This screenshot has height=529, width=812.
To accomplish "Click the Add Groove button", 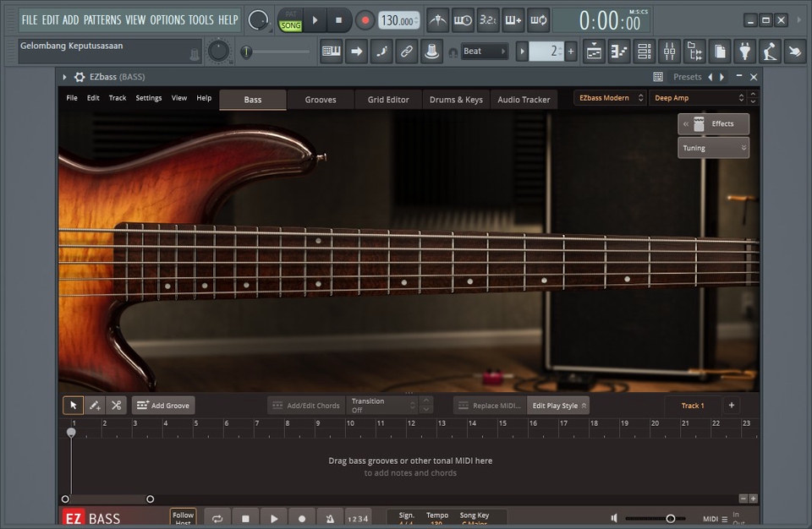I will tap(163, 405).
